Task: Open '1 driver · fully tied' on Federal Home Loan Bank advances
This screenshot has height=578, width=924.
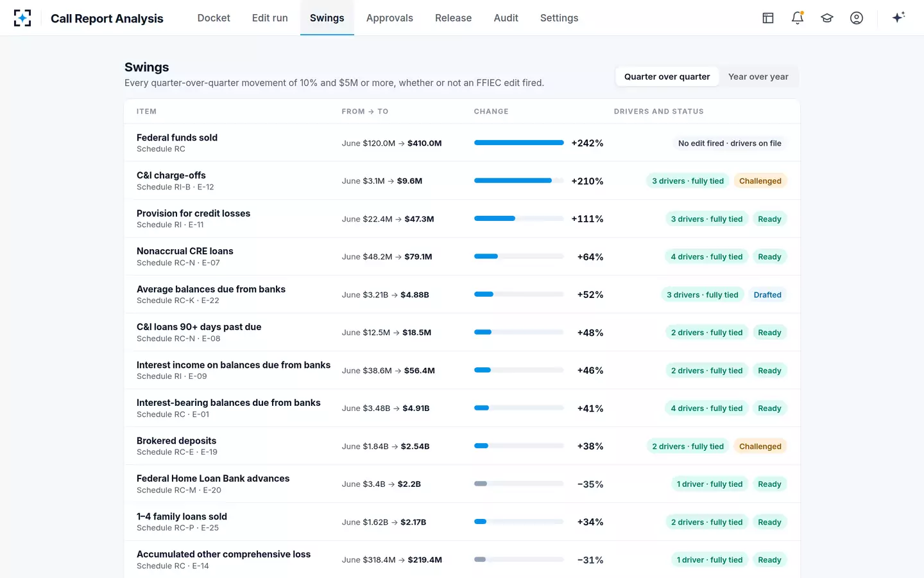Action: 710,484
